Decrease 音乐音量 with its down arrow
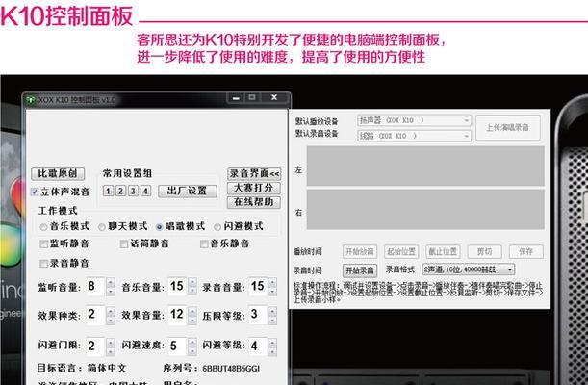588x385 pixels. click(192, 292)
